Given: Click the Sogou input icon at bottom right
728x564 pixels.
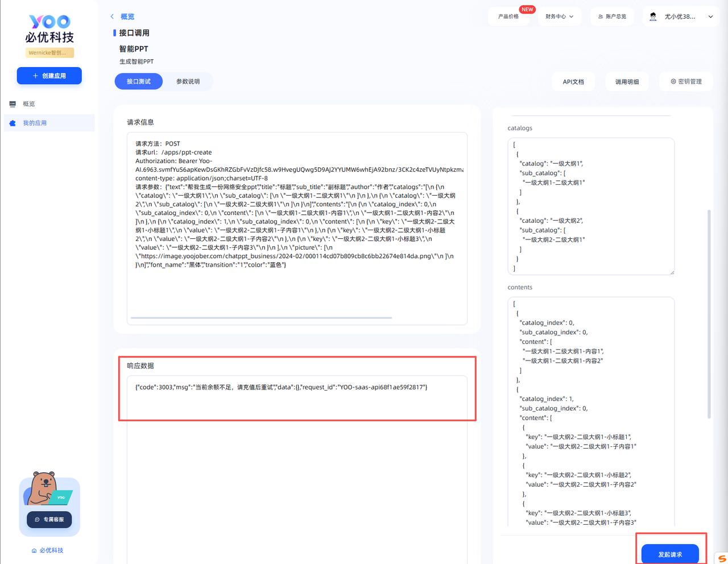Looking at the screenshot, I should click(722, 559).
